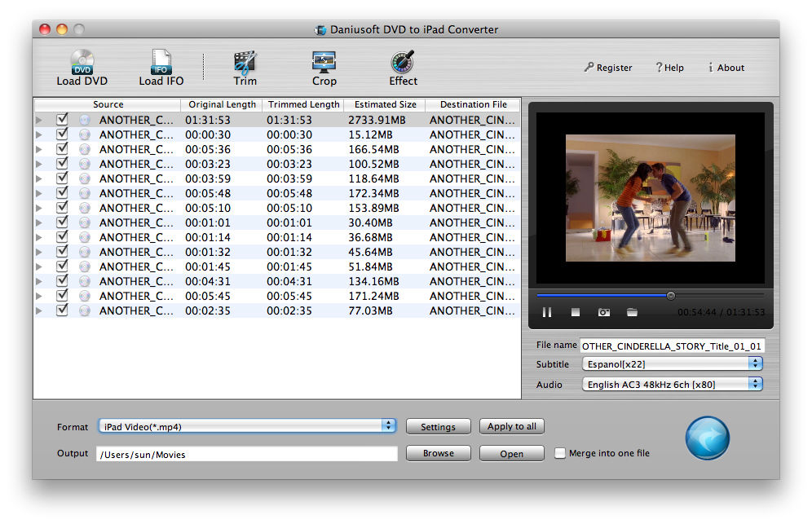
Task: Open the snapshot folder icon
Action: click(x=632, y=312)
